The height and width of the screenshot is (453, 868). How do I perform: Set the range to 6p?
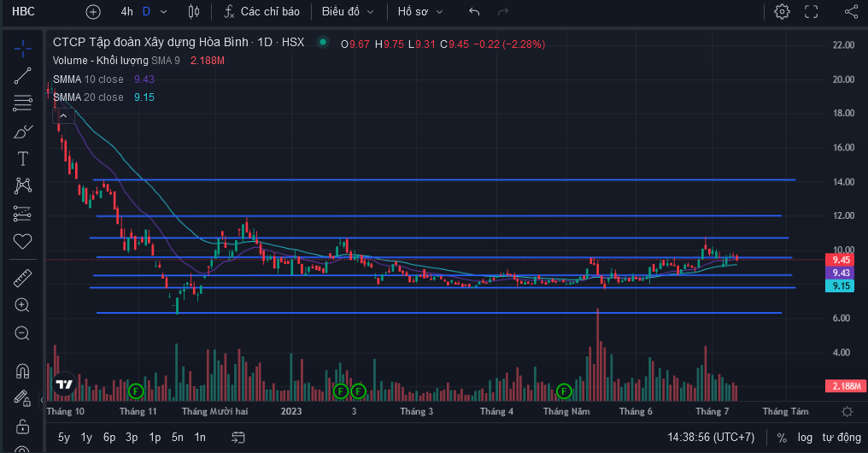click(109, 438)
